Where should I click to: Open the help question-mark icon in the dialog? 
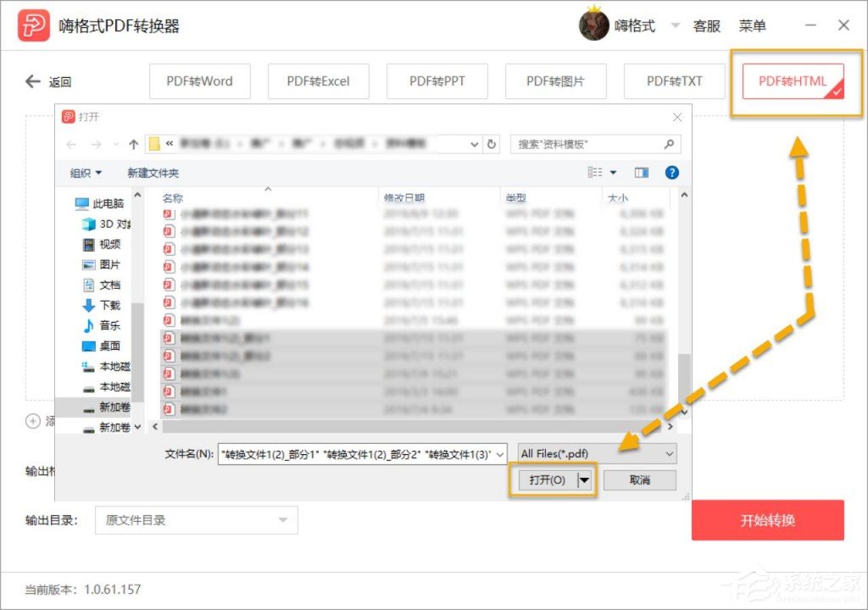[672, 173]
